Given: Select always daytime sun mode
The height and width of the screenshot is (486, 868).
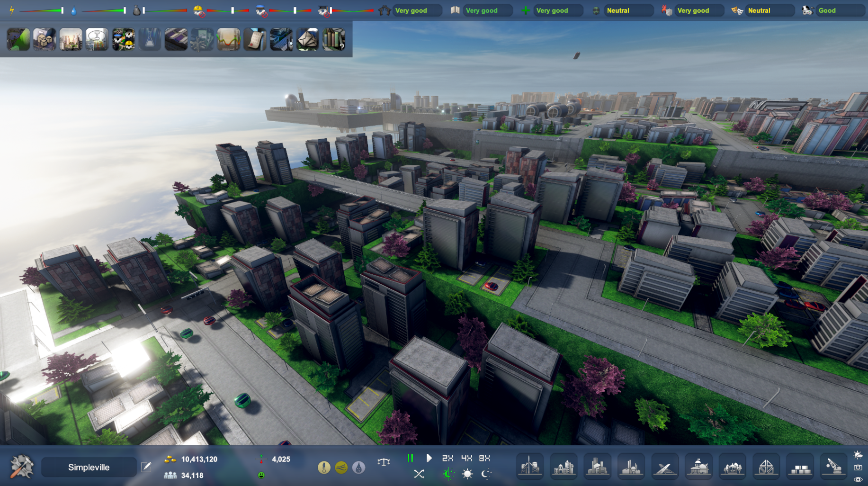Looking at the screenshot, I should [467, 474].
